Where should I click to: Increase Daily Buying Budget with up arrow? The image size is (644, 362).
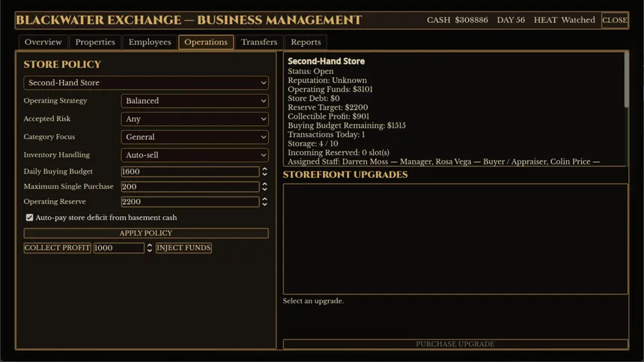point(264,169)
